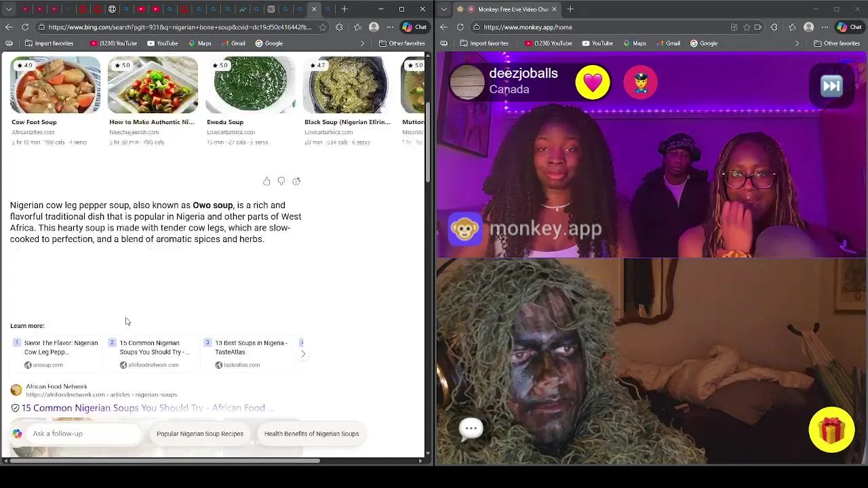Open the Cow Foot Soup recipe thumbnail

point(55,85)
